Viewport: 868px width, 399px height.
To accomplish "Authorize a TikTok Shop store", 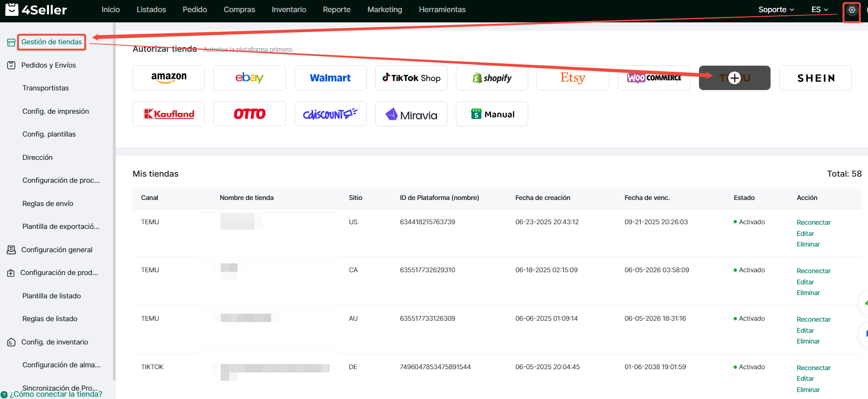I will 411,78.
